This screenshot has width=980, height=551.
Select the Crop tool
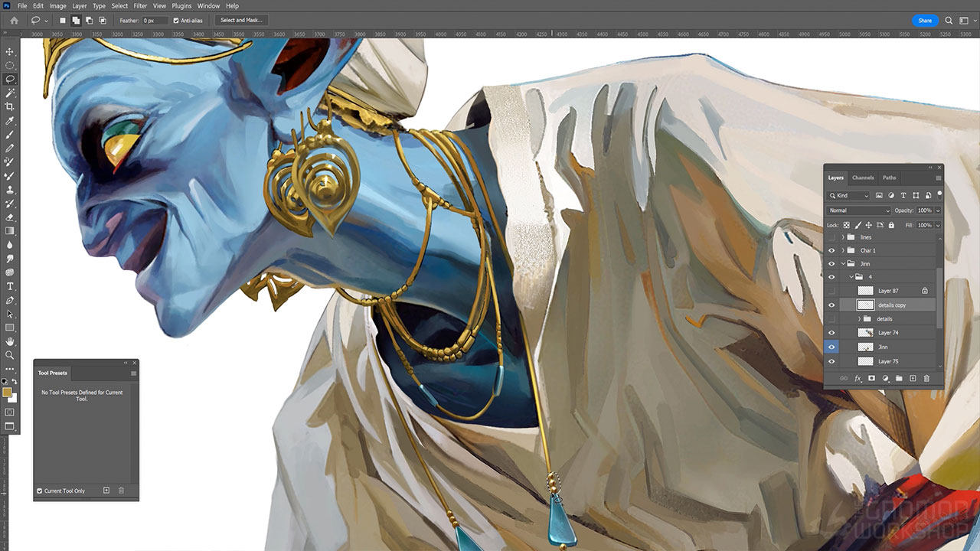(10, 106)
